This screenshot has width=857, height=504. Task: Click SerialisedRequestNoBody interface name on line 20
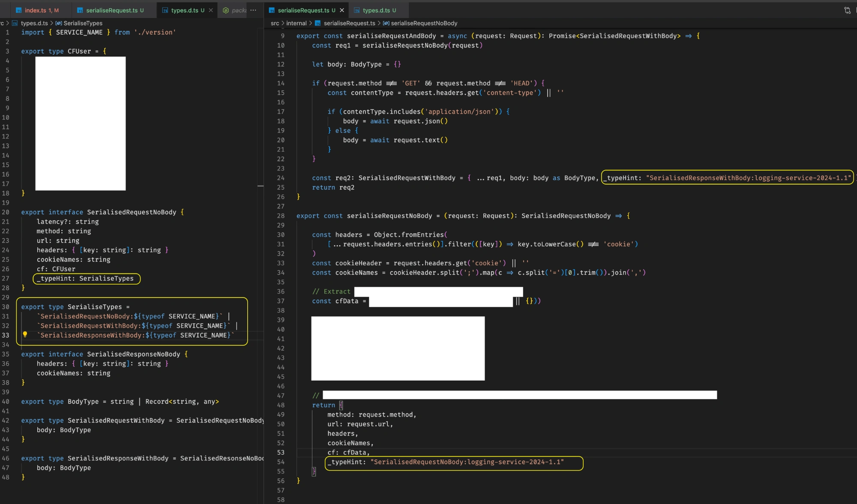(x=132, y=212)
